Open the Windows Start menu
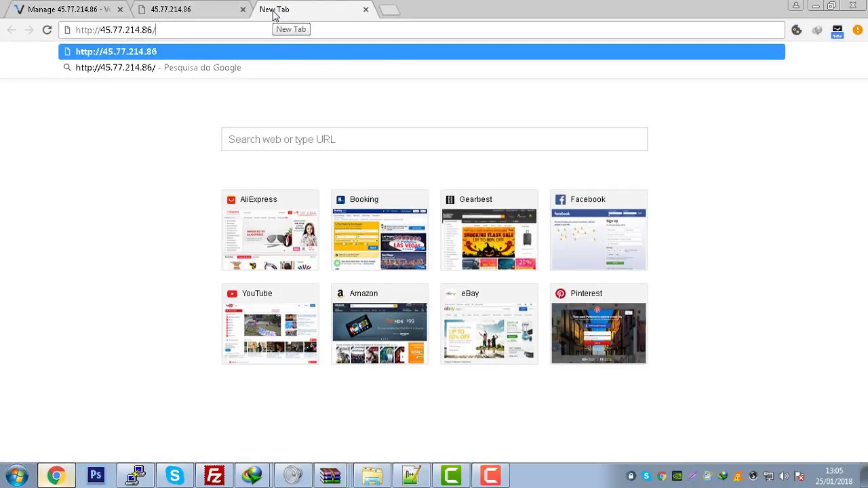 17,476
